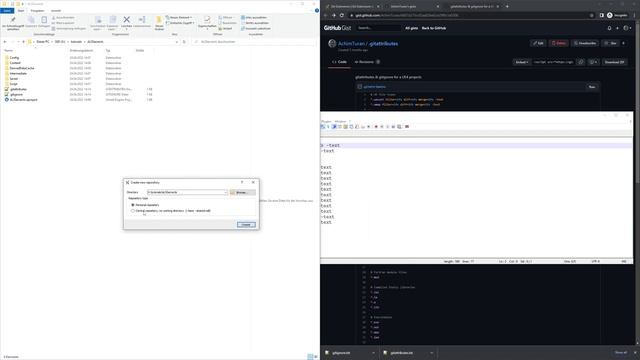Click the browser reload icon

click(x=342, y=16)
